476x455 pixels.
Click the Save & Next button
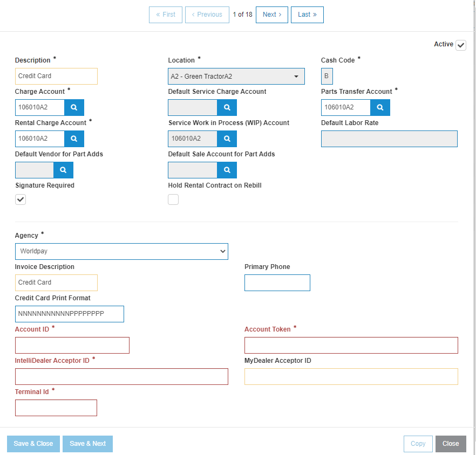tap(88, 444)
